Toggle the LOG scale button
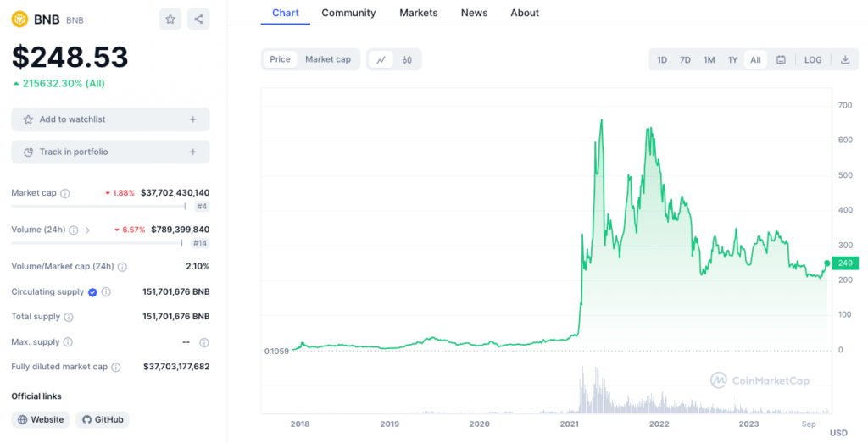 click(813, 60)
